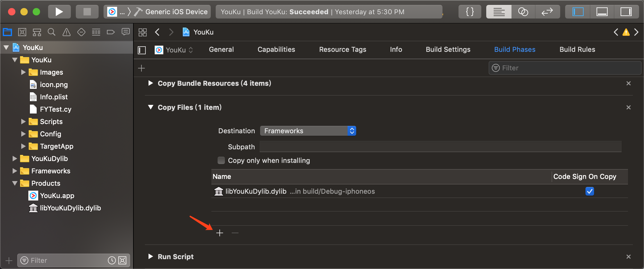644x269 pixels.
Task: Expand the Copy Bundle Resources phase
Action: click(x=151, y=83)
